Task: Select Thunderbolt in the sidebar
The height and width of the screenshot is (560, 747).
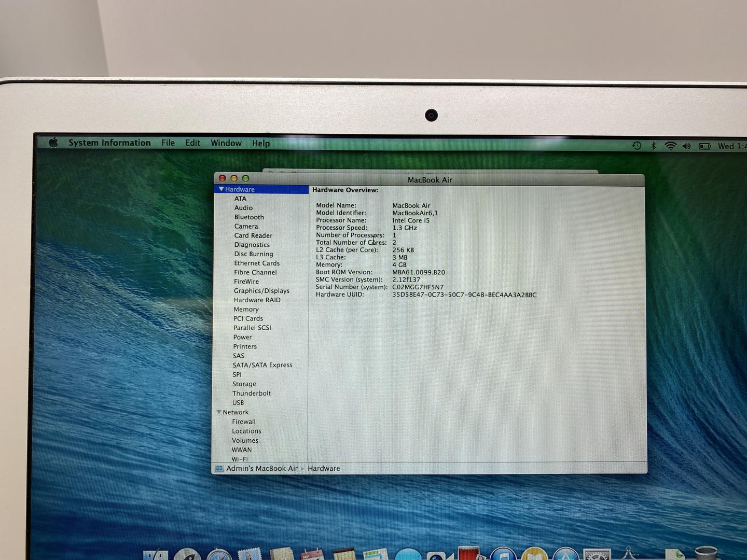Action: point(252,394)
